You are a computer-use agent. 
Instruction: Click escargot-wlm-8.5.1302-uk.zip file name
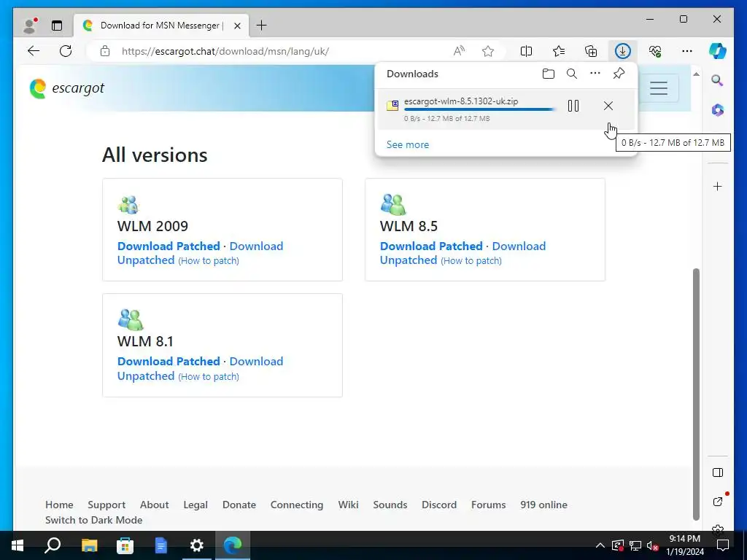point(461,101)
